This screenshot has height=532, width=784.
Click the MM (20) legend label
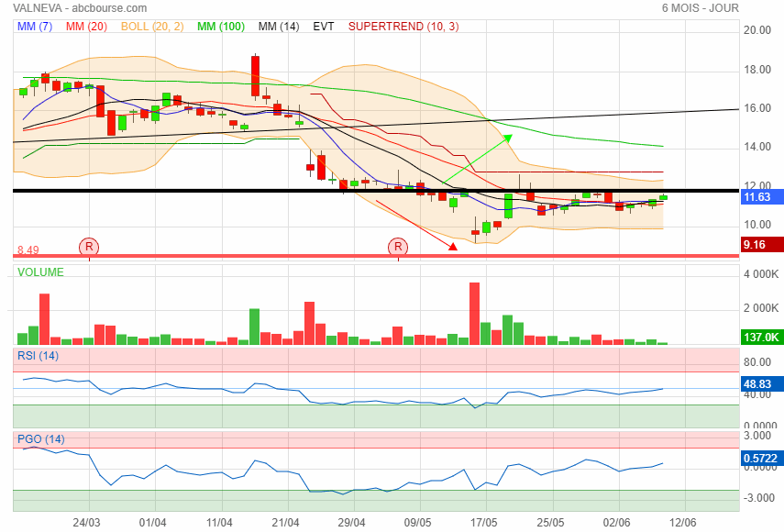pos(86,27)
